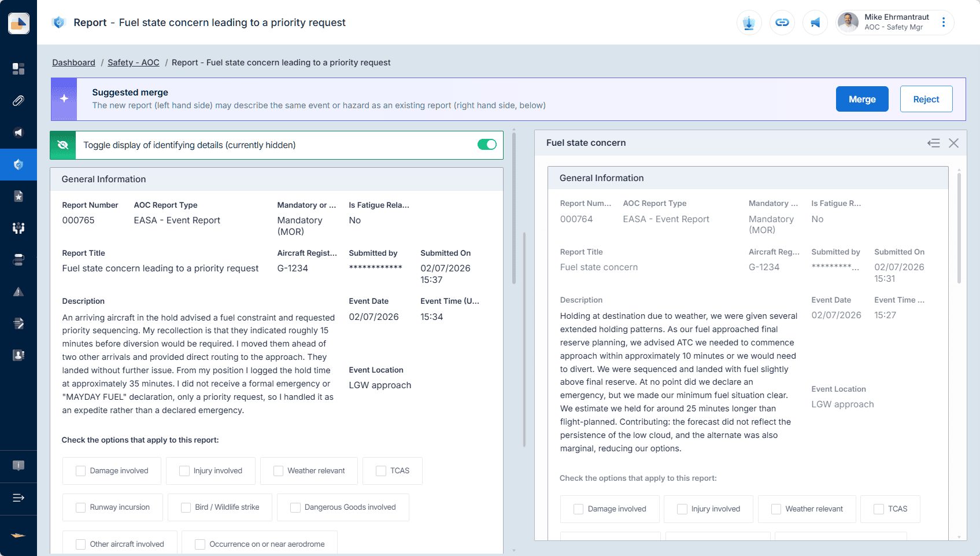This screenshot has height=556, width=980.
Task: Click 'EASA - Event Report' type in left report
Action: 177,220
